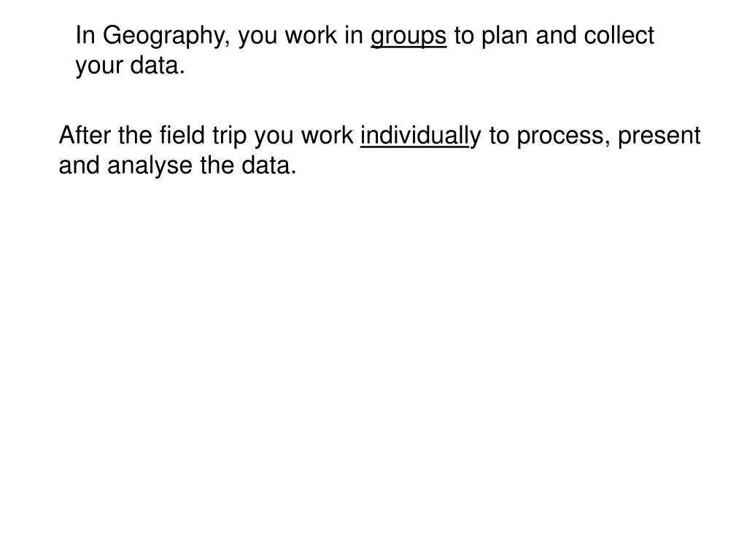Click the underlined word "individually"

[x=421, y=136]
